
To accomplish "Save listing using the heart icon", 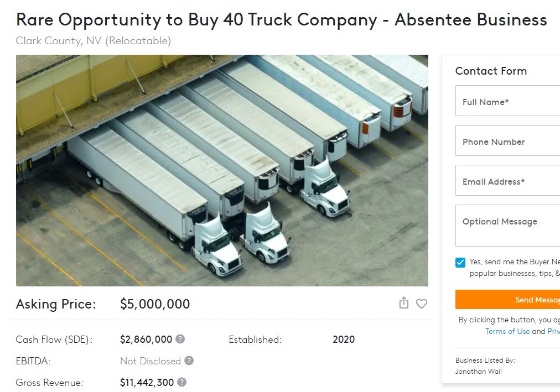I will (x=421, y=304).
